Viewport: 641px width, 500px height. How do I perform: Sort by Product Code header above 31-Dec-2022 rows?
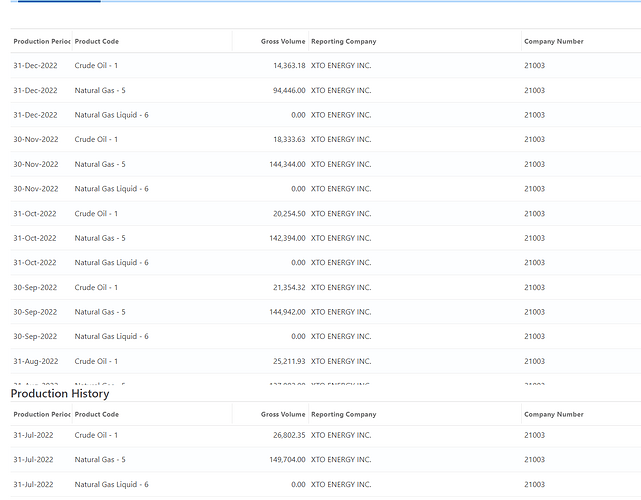(96, 41)
